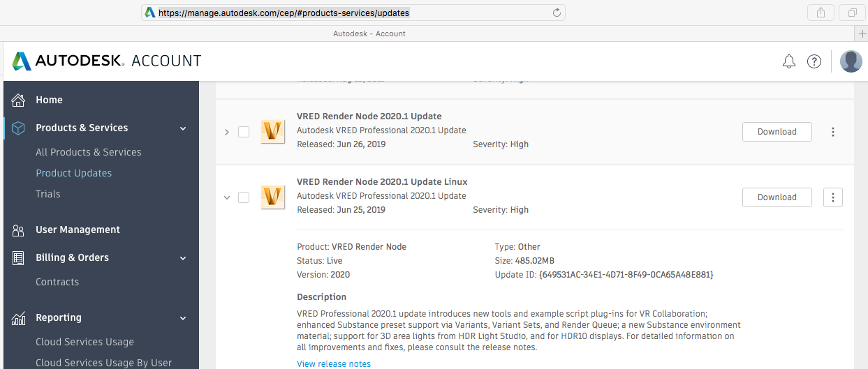This screenshot has width=868, height=369.
Task: Click the Home house icon in sidebar
Action: (x=19, y=100)
